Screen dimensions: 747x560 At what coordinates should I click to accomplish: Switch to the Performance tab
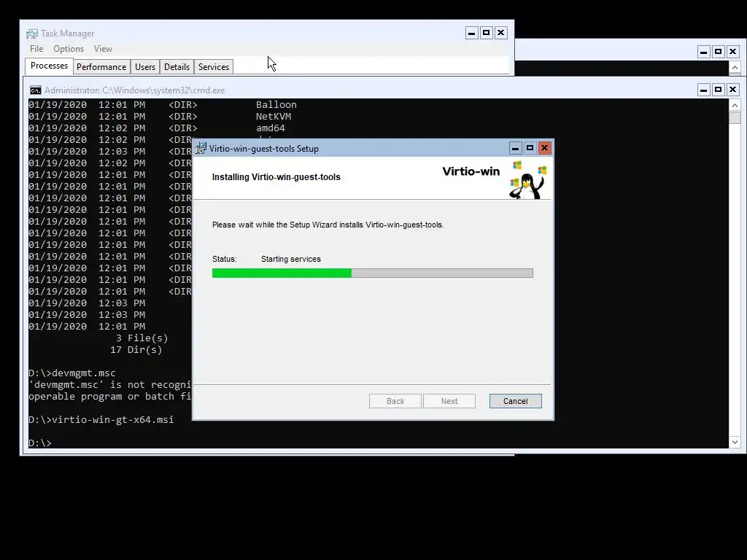101,66
